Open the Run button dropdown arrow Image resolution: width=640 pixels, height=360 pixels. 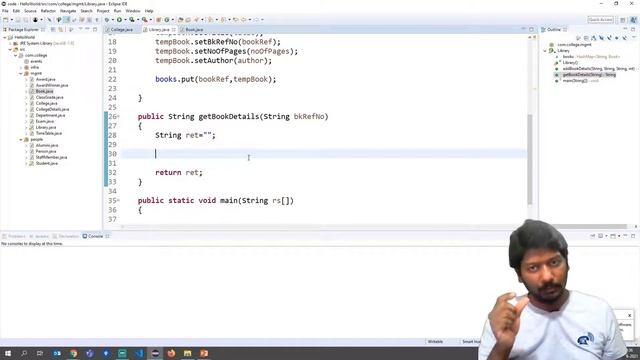click(x=124, y=20)
